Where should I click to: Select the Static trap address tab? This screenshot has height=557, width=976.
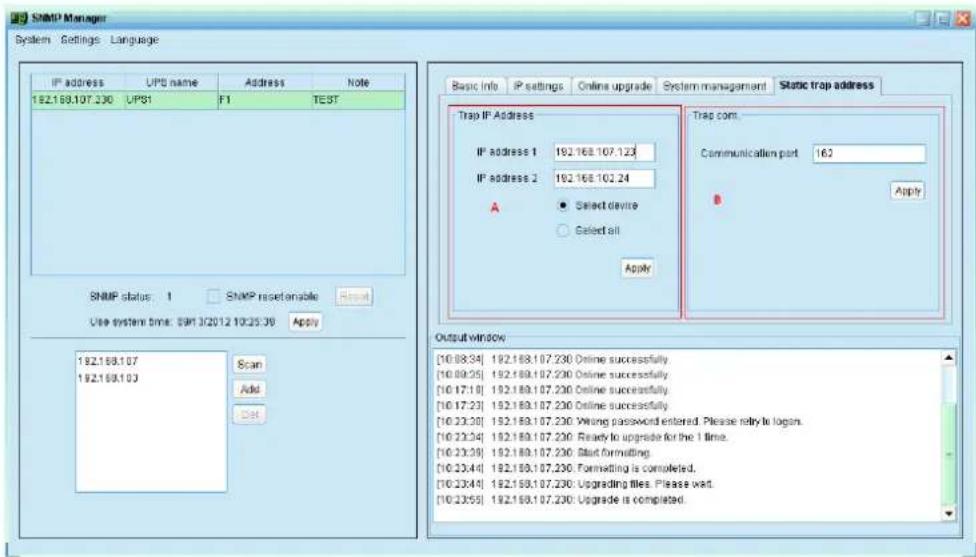(827, 85)
